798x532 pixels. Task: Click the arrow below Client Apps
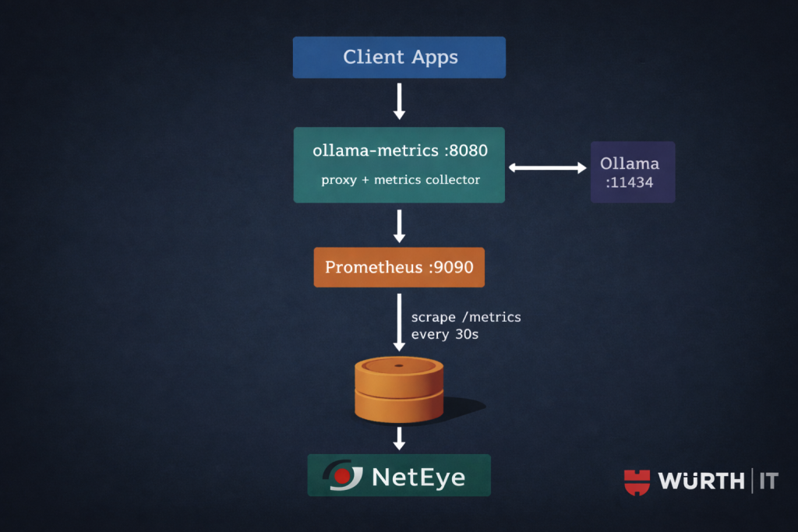(399, 101)
